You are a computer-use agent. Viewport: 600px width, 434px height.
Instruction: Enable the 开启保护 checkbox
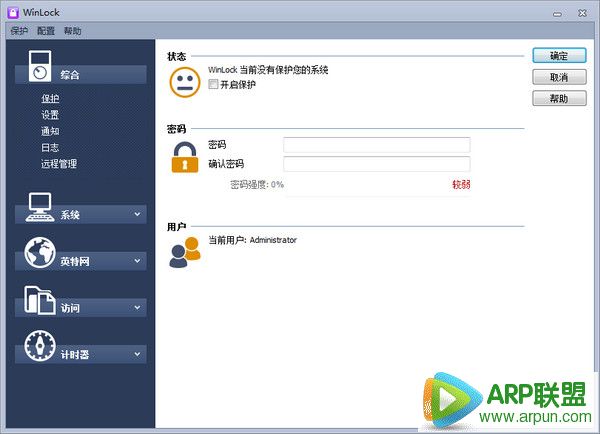pyautogui.click(x=213, y=84)
